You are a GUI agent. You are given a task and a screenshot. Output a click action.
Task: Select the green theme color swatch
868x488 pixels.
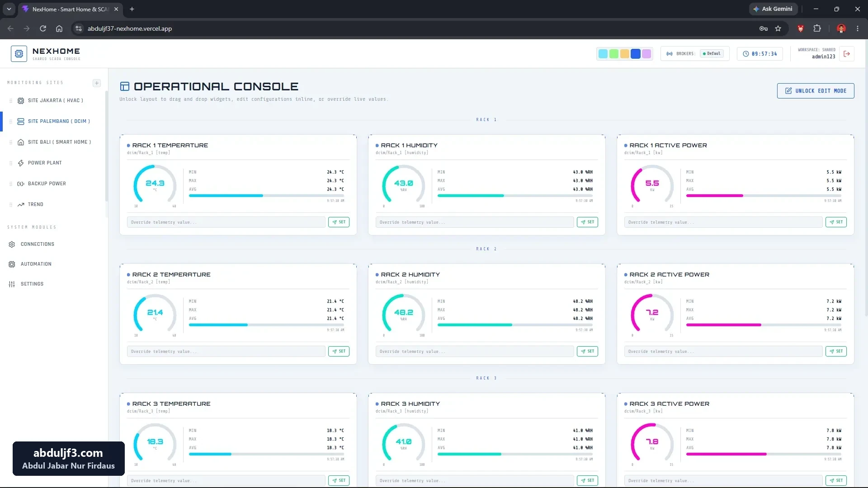coord(614,54)
